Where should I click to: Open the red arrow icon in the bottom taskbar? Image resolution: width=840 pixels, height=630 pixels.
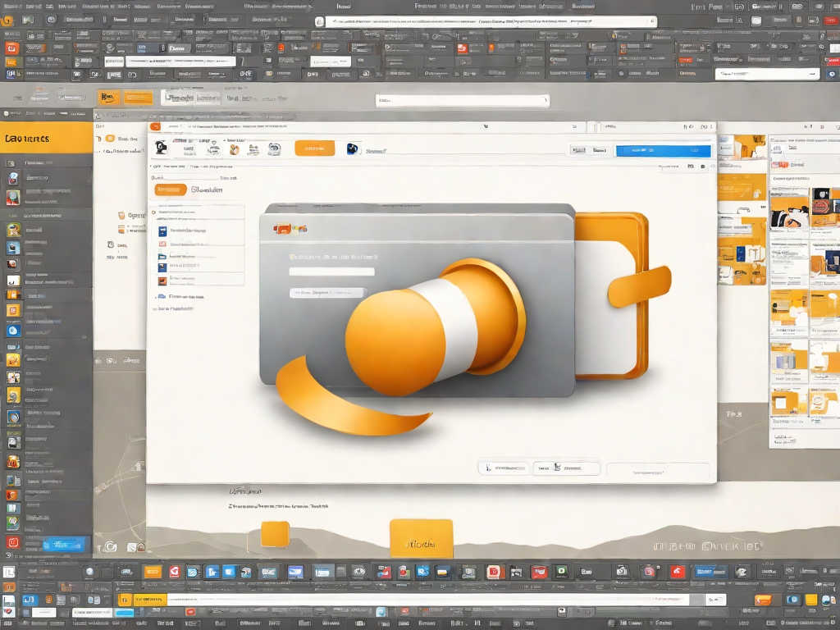(677, 572)
